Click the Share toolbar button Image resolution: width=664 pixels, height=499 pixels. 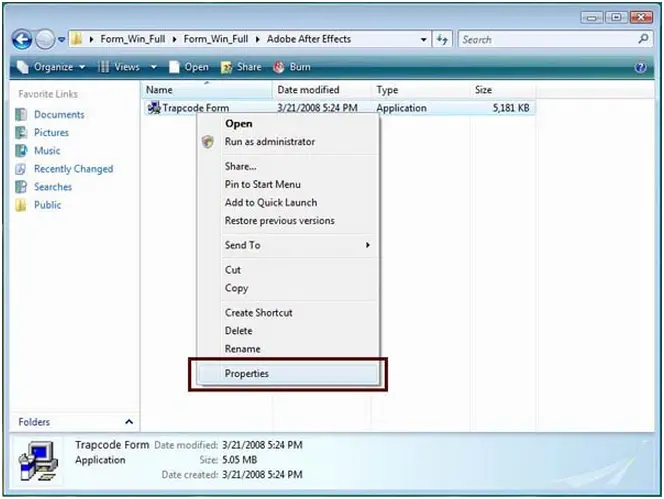241,67
